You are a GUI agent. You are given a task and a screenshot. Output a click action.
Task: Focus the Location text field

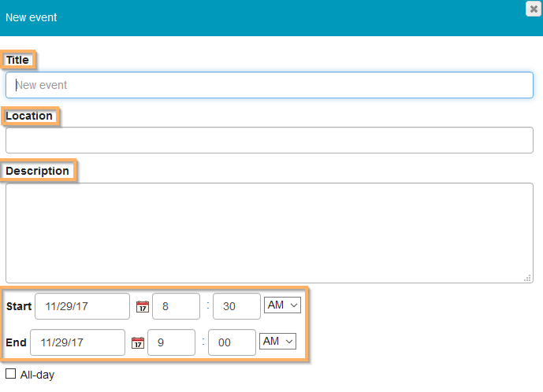270,140
